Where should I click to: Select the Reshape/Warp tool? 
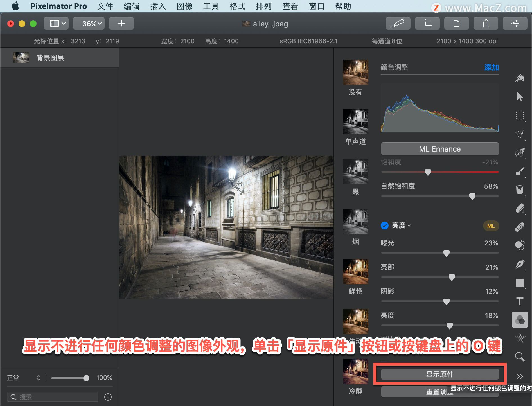pyautogui.click(x=520, y=245)
